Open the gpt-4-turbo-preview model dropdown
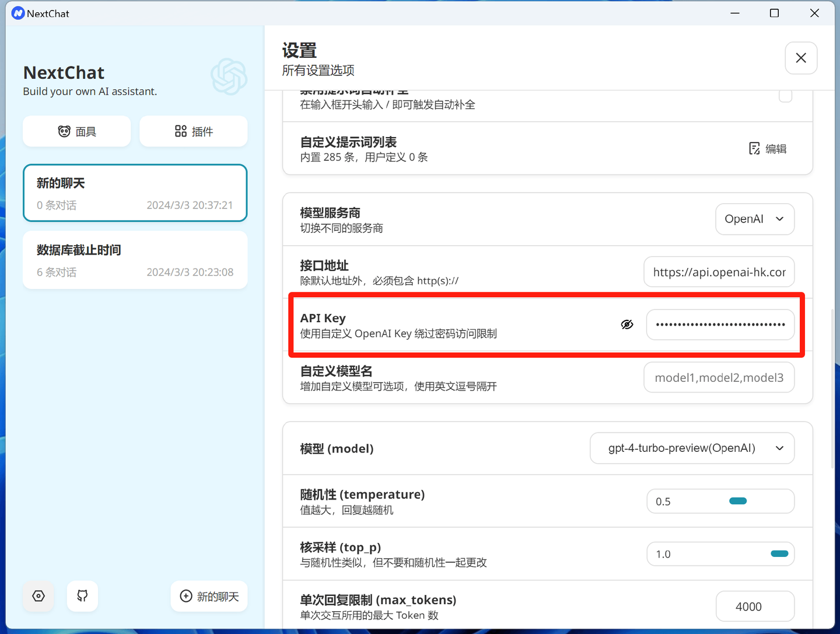Viewport: 840px width, 634px height. [x=692, y=448]
